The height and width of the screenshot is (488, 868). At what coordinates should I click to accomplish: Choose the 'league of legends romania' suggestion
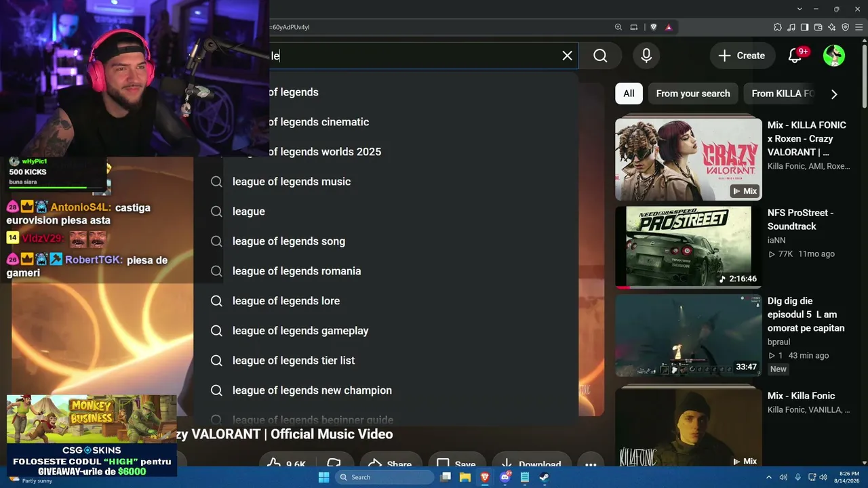click(386, 271)
